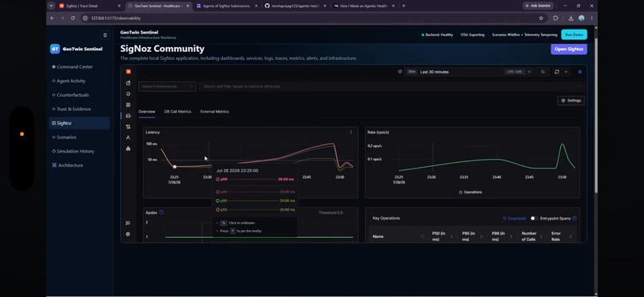Switch to External Metrics tab
Image resolution: width=644 pixels, height=297 pixels.
pos(214,112)
